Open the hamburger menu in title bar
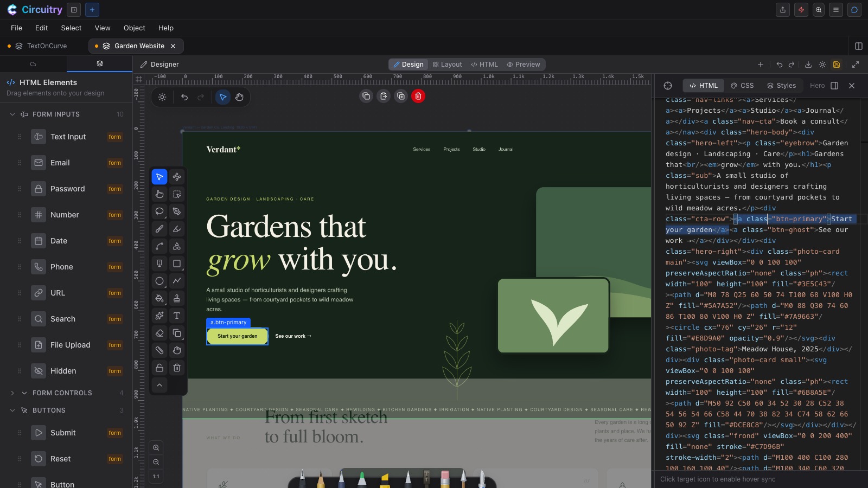 point(836,10)
